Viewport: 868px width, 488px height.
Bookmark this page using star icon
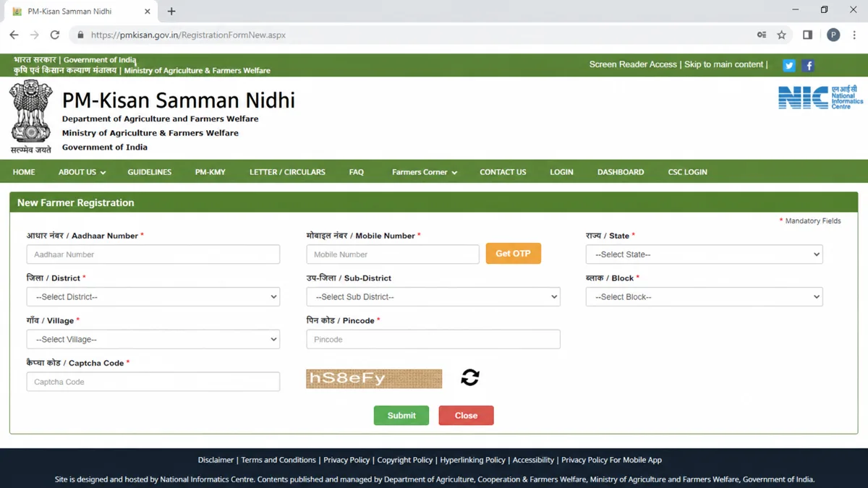point(781,35)
